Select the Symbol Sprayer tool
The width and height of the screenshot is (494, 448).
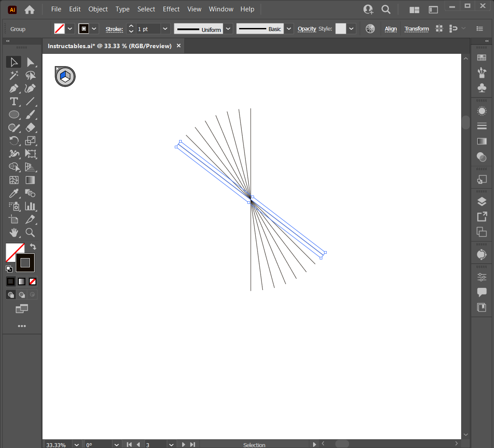point(14,206)
